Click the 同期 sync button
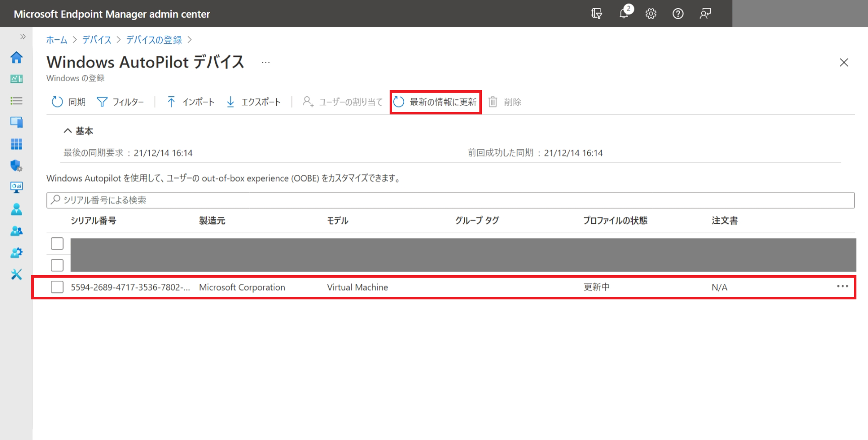Screen dimensions: 868x440 [69, 102]
